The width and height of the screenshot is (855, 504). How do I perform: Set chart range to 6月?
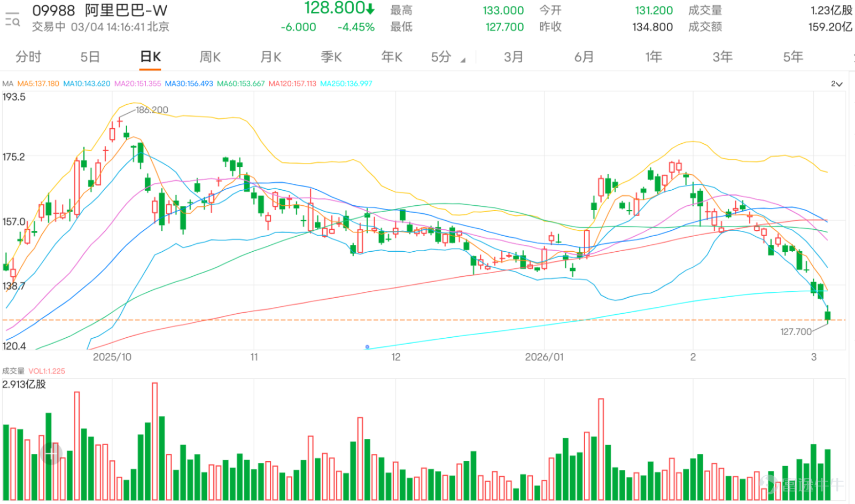point(584,57)
